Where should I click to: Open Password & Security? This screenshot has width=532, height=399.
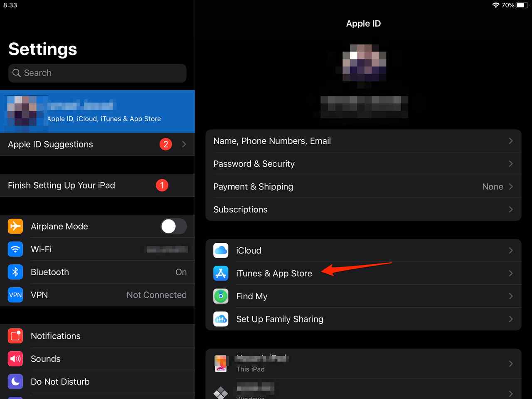pyautogui.click(x=363, y=164)
